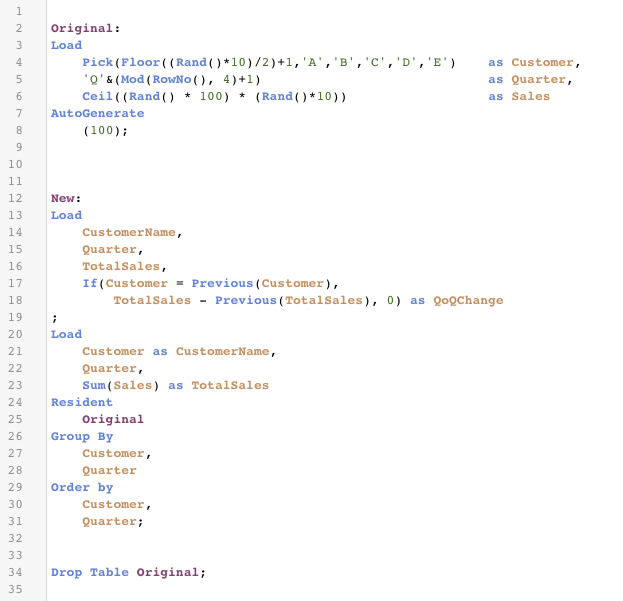The image size is (623, 601).
Task: Click the 'Quarter' field on line 28
Action: (x=109, y=471)
